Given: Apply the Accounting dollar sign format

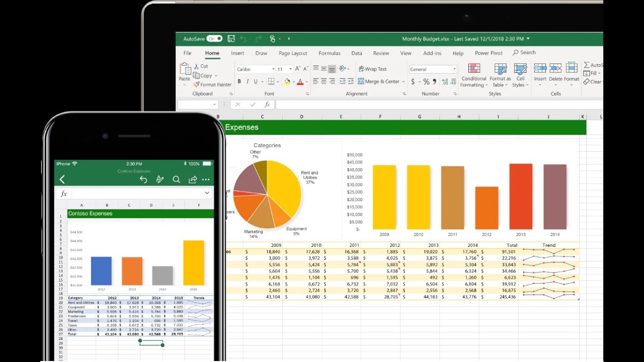Looking at the screenshot, I should 413,81.
